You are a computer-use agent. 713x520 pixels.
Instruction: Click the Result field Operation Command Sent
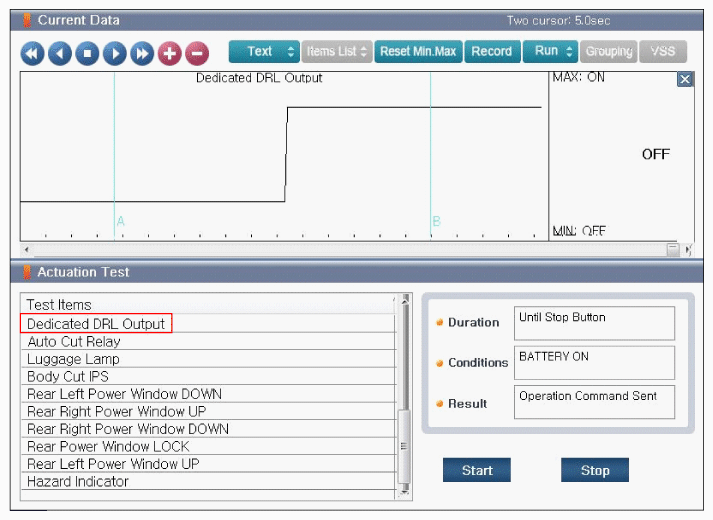(x=594, y=402)
